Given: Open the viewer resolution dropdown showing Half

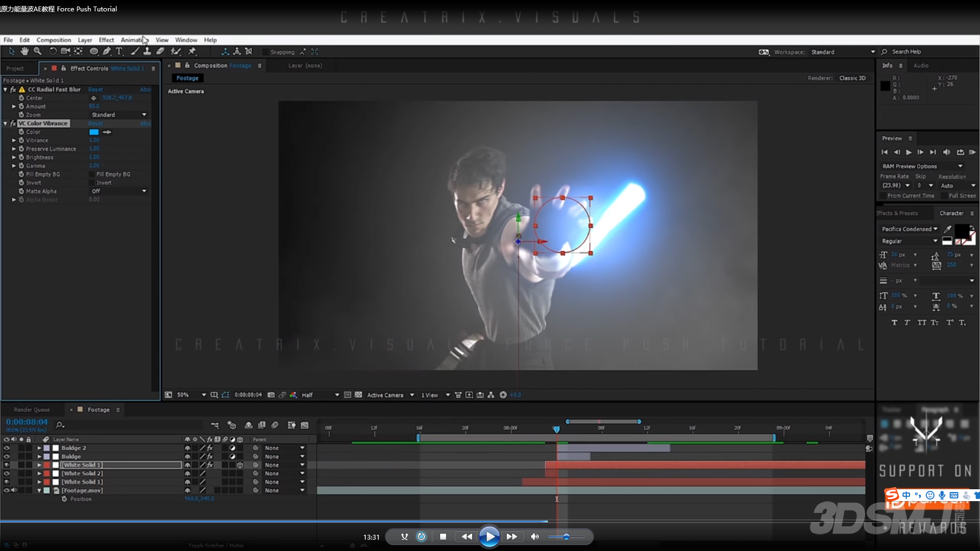Looking at the screenshot, I should click(320, 395).
